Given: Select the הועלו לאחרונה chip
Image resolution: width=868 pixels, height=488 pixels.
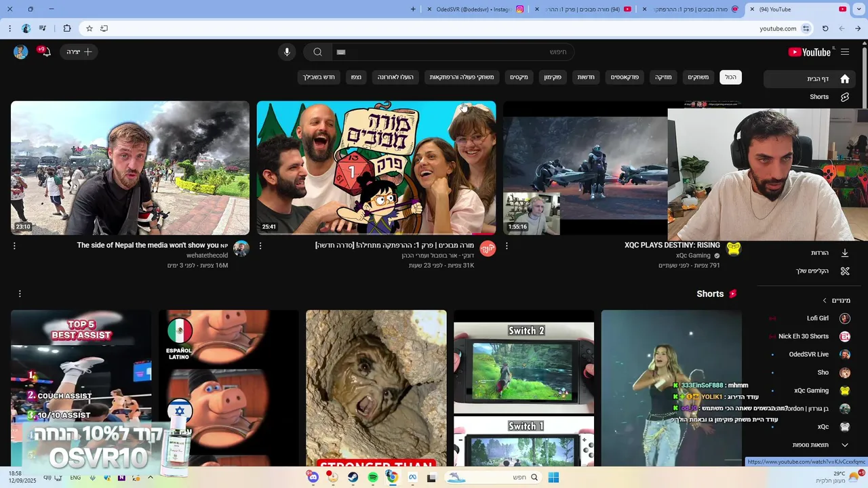Looking at the screenshot, I should coord(395,77).
